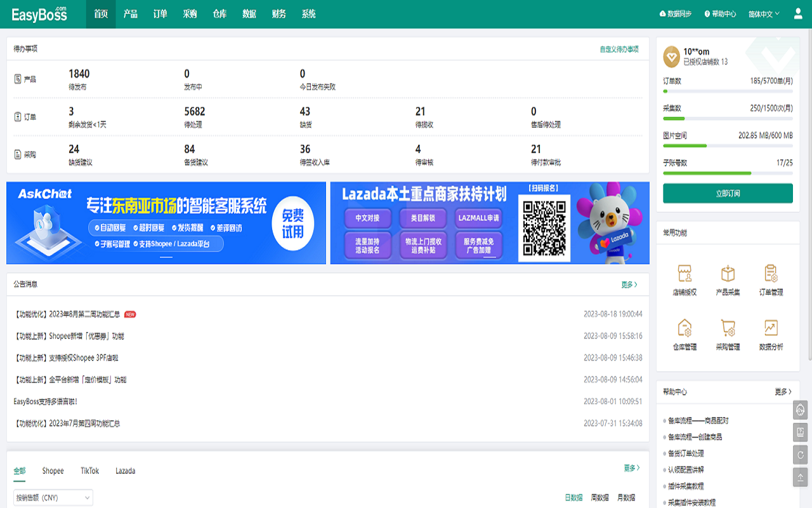Open the 店铺授权 shop authorization icon
Viewport: 812px width, 508px height.
[x=684, y=274]
